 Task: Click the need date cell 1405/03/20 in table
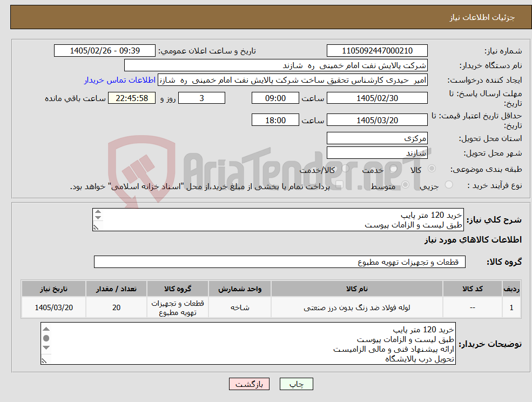click(x=53, y=307)
